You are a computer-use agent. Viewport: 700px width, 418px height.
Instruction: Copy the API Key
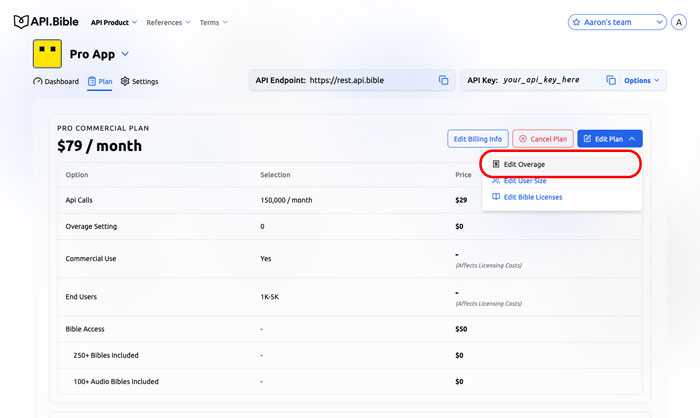(611, 80)
